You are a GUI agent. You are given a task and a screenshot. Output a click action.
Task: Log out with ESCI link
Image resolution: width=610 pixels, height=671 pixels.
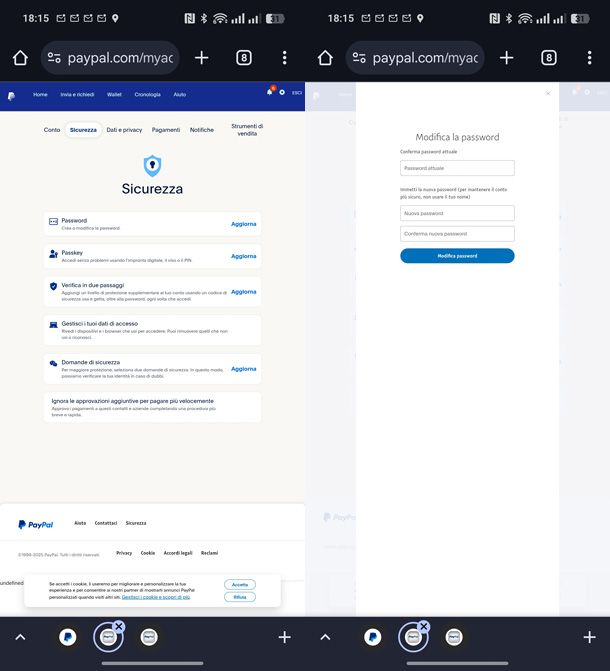coord(297,93)
